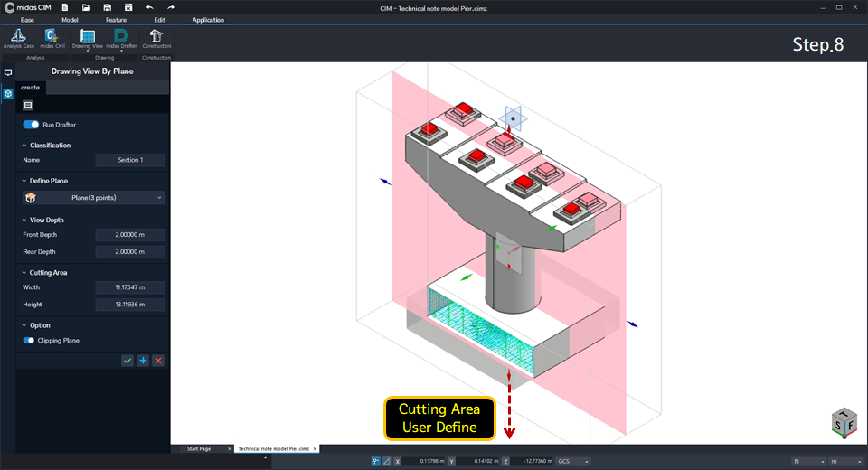The width and height of the screenshot is (868, 470).
Task: Switch to Technical note model Pier.cimz tab
Action: pyautogui.click(x=273, y=449)
